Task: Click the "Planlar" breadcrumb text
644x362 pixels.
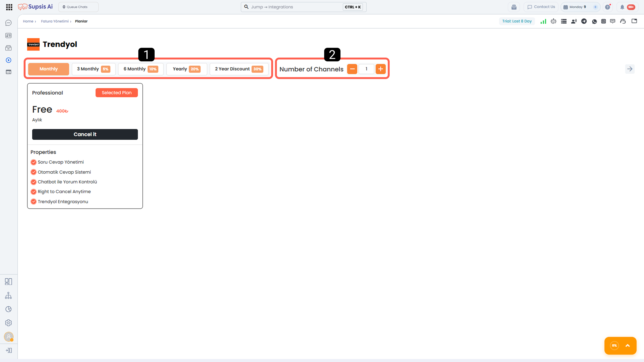Action: coord(81,21)
